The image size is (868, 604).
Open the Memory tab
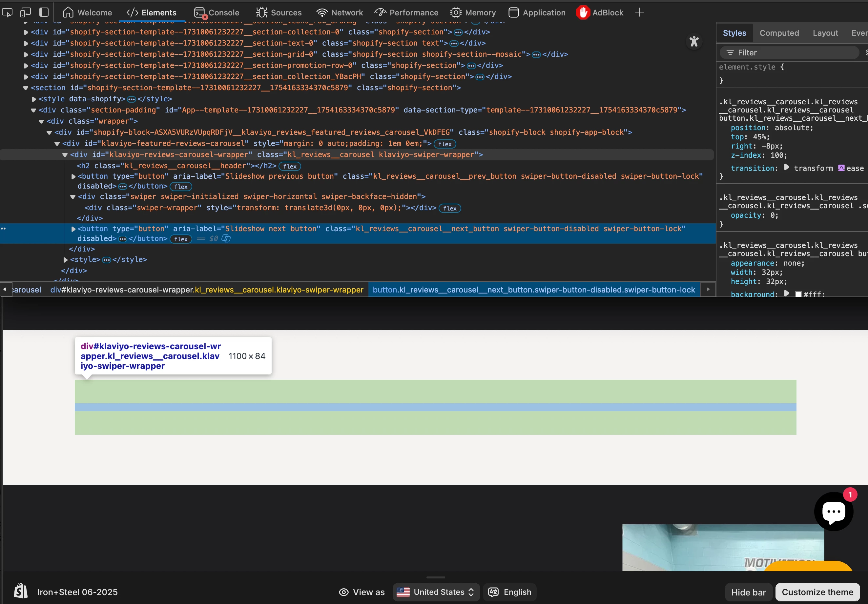coord(473,12)
